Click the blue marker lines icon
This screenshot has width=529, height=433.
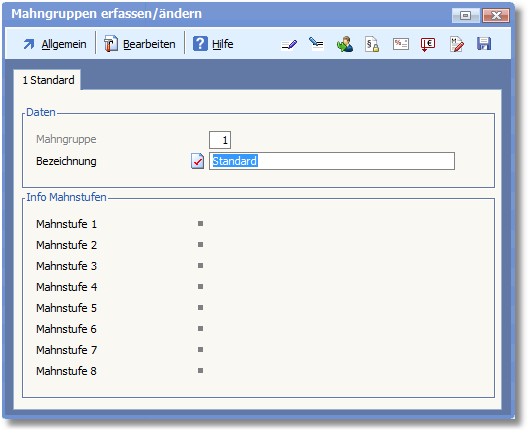tap(316, 44)
